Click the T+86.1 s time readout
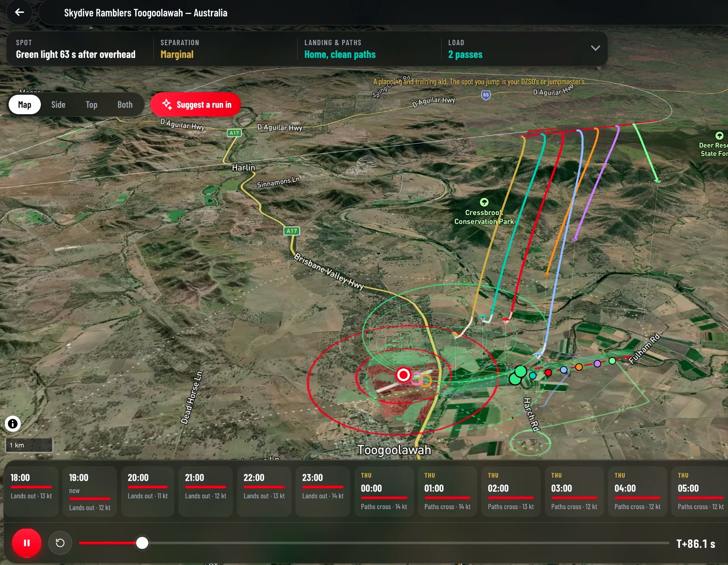The image size is (728, 565). 695,544
